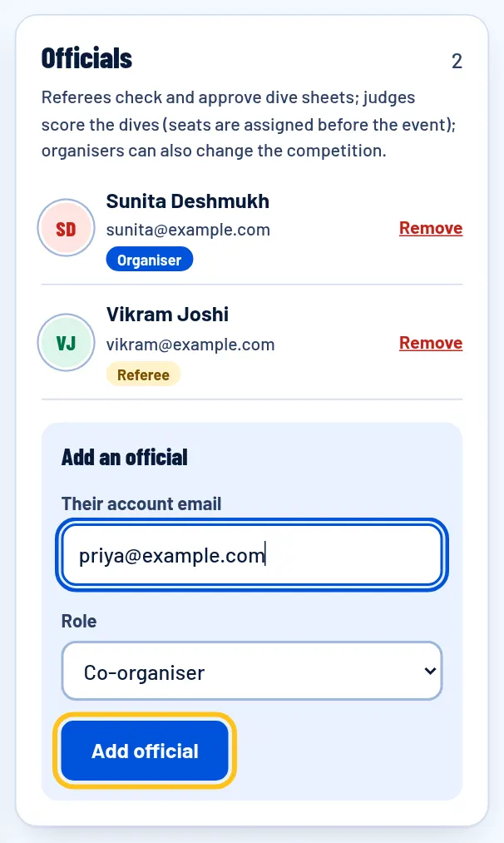The image size is (504, 843).
Task: Click the Organiser role badge
Action: tap(150, 260)
